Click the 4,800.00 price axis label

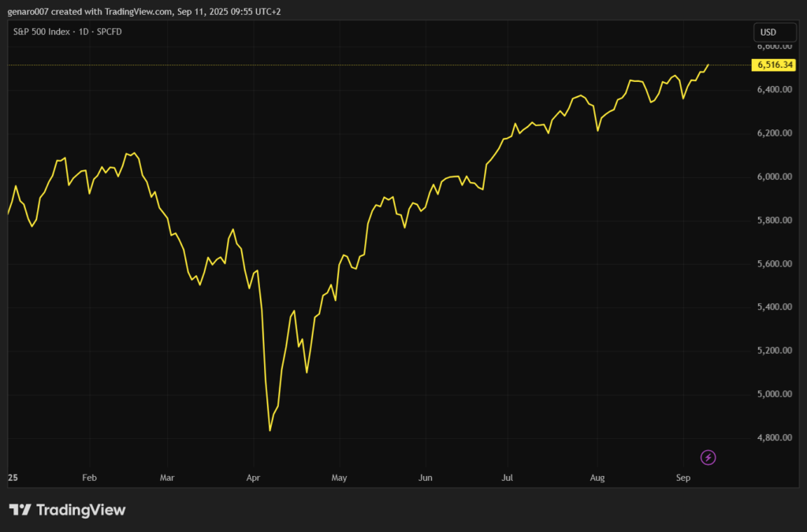(774, 437)
